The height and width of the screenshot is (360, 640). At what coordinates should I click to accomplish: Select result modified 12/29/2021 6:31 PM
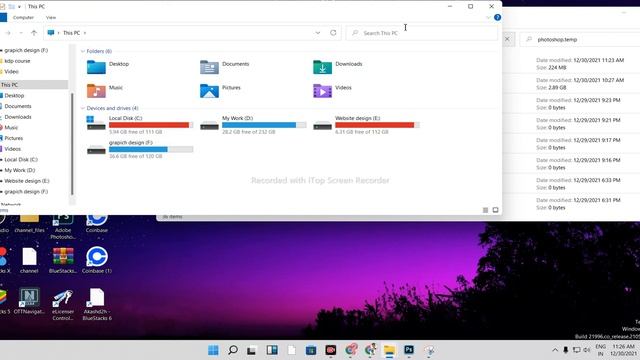[x=571, y=204]
